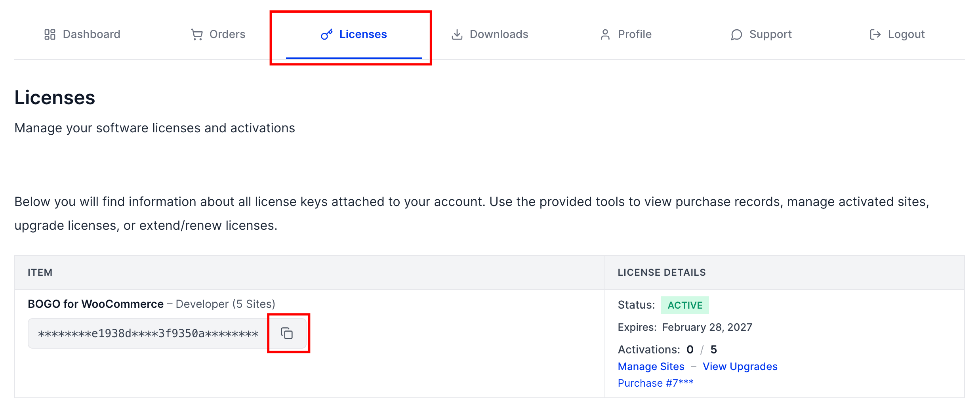Click the Logout exit icon

(875, 34)
